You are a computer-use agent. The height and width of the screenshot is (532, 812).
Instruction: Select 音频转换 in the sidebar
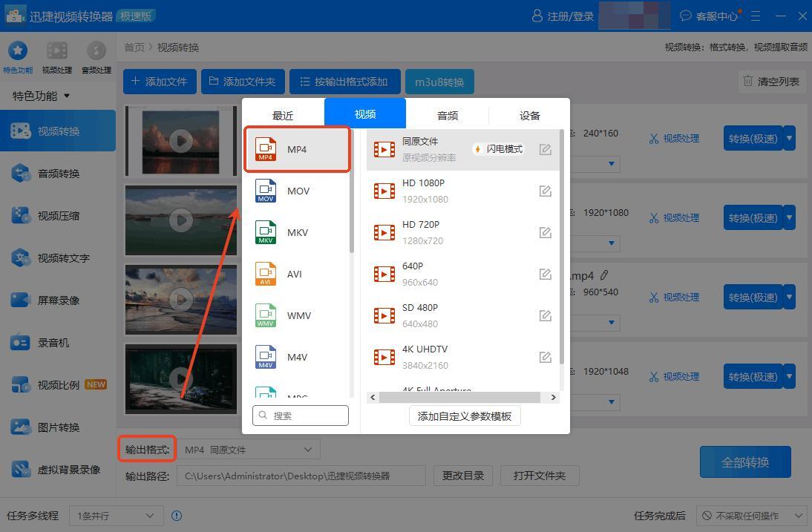(x=58, y=174)
